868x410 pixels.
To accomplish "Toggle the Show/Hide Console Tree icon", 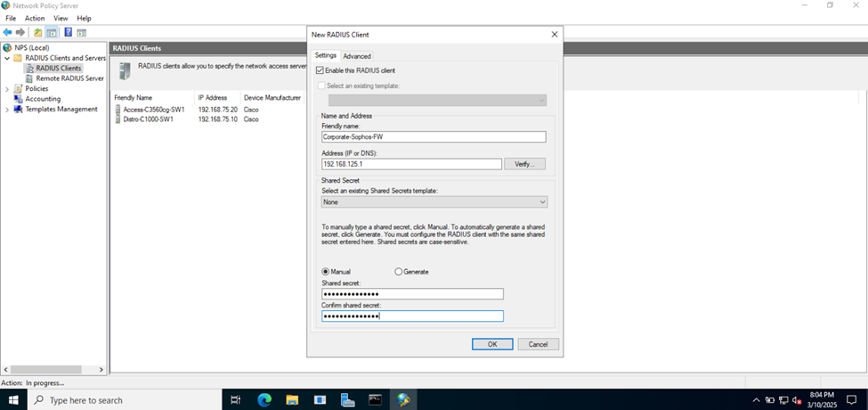I will [x=51, y=32].
